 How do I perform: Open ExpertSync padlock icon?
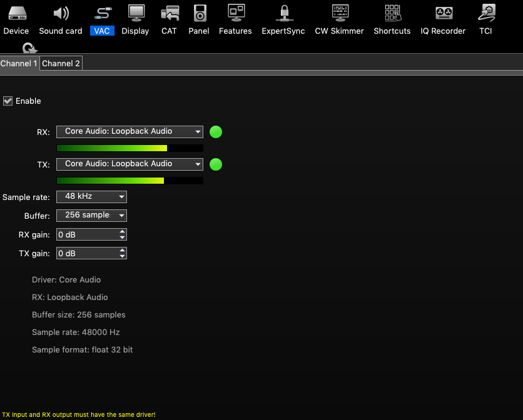pyautogui.click(x=283, y=13)
